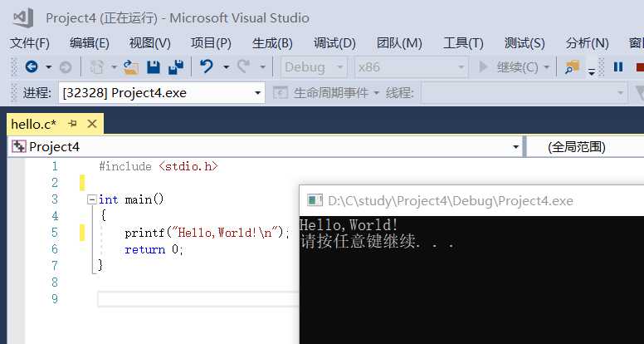Pin the hello.c tab with the pushpin
The width and height of the screenshot is (644, 344).
[x=73, y=123]
